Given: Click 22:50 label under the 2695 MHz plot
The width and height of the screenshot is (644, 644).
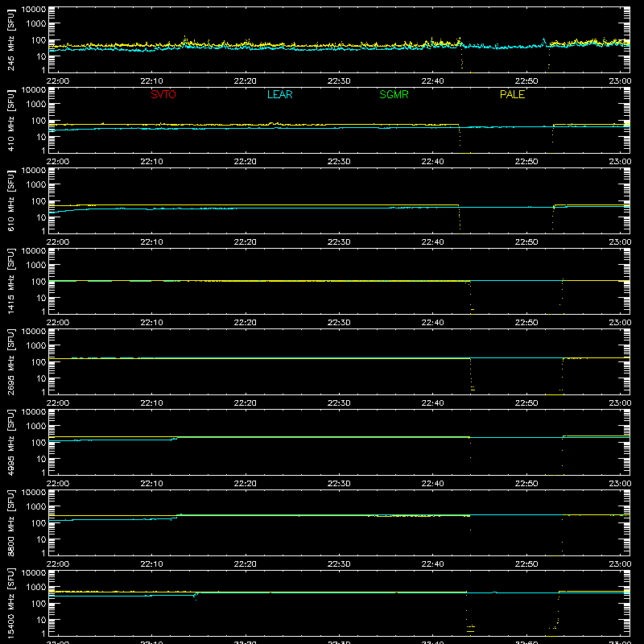Looking at the screenshot, I should click(526, 403).
